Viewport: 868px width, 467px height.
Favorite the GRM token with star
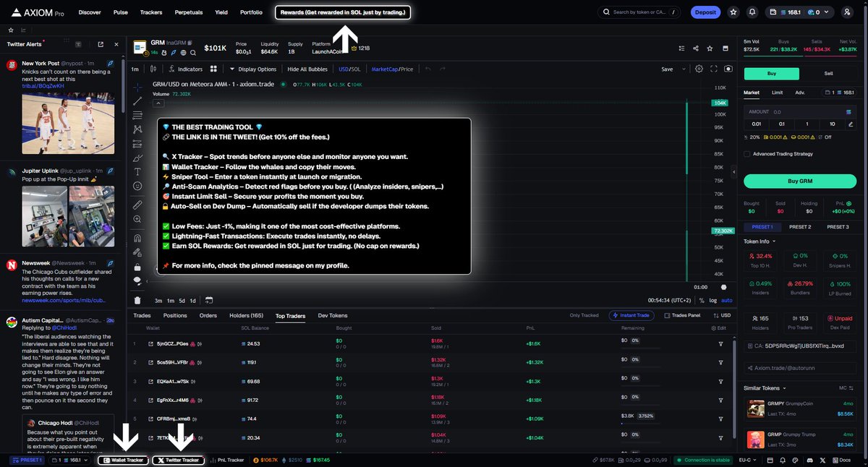pyautogui.click(x=710, y=48)
